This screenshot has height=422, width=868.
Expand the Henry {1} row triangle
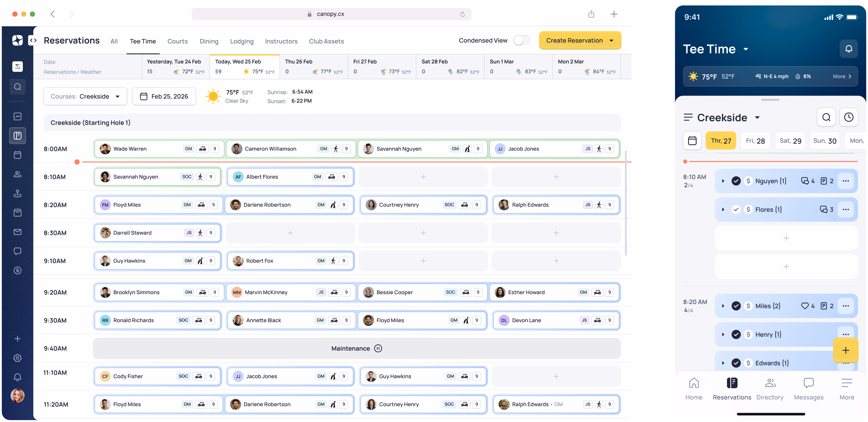[x=723, y=335]
